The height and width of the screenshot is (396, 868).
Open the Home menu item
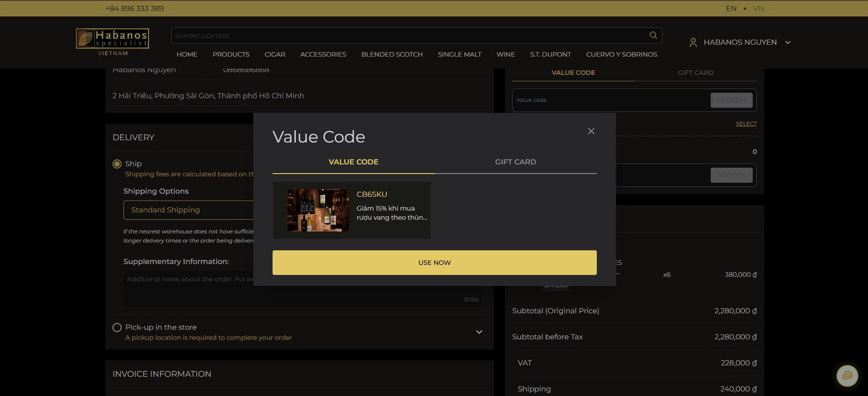187,54
